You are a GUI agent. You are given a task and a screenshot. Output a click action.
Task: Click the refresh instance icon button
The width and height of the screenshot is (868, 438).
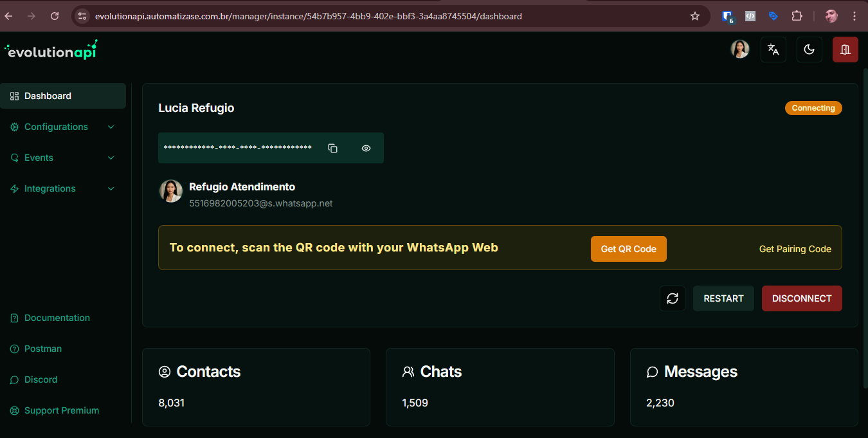coord(672,298)
